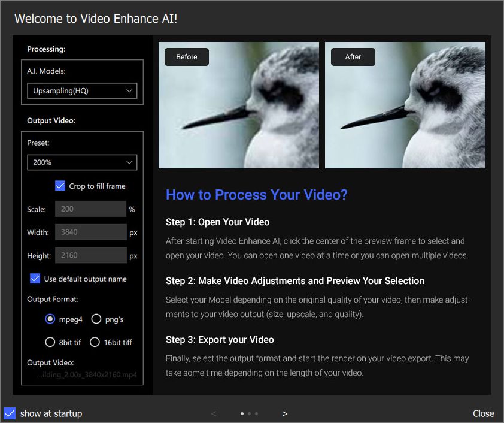Click the After label badge
The width and height of the screenshot is (504, 423).
353,57
